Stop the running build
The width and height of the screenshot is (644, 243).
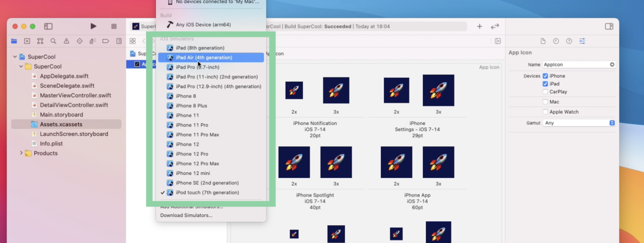[114, 26]
